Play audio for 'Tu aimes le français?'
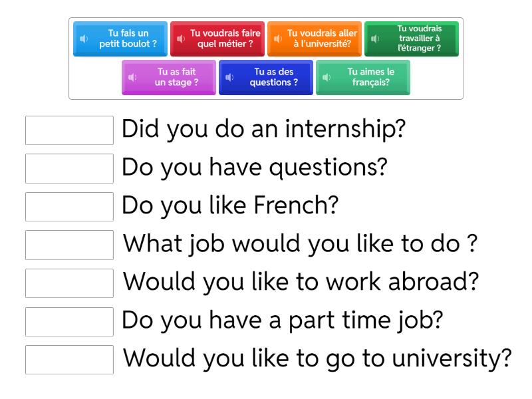The height and width of the screenshot is (399, 532). coord(327,77)
